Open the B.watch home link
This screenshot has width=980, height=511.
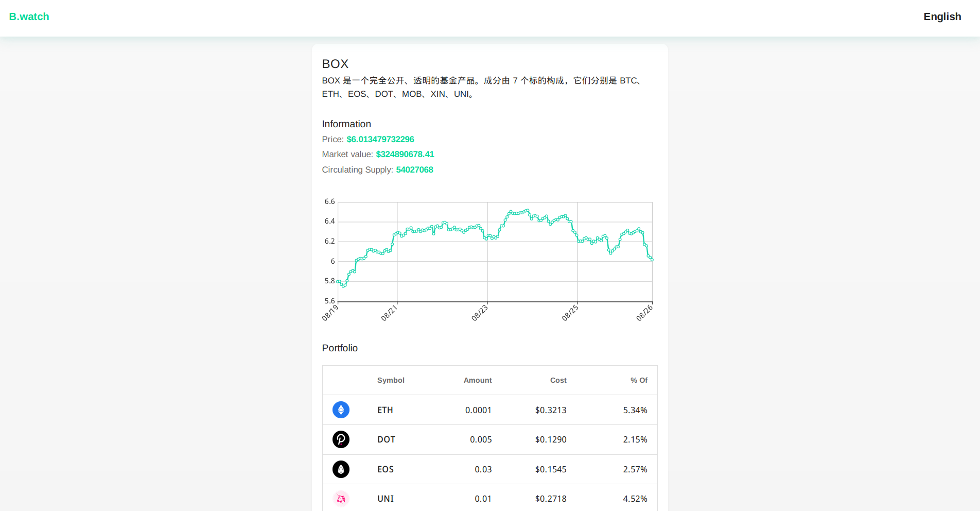coord(29,16)
